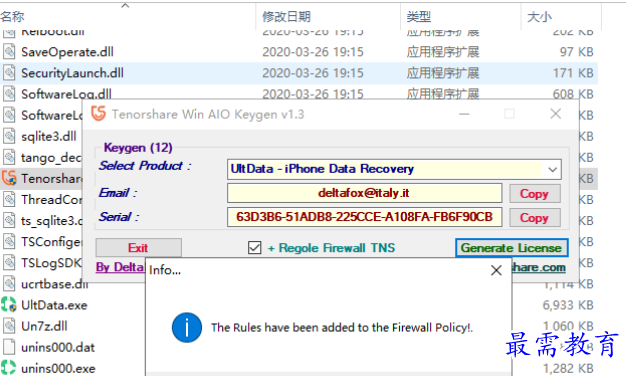Select the file name SecurityLaunch.dll
Image resolution: width=627 pixels, height=376 pixels.
72,73
